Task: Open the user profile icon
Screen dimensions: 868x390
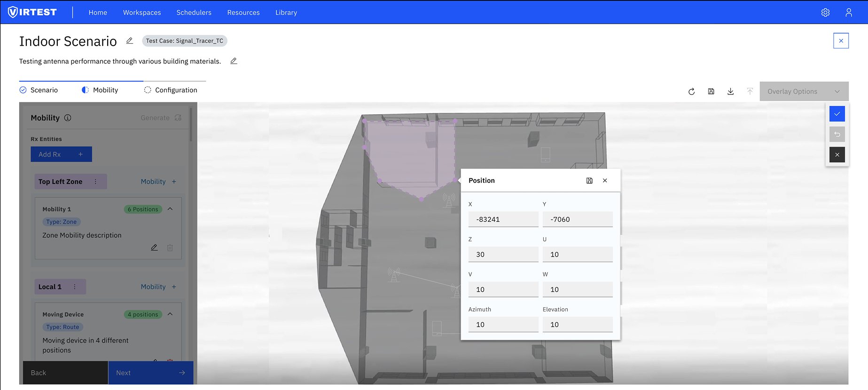Action: click(848, 13)
